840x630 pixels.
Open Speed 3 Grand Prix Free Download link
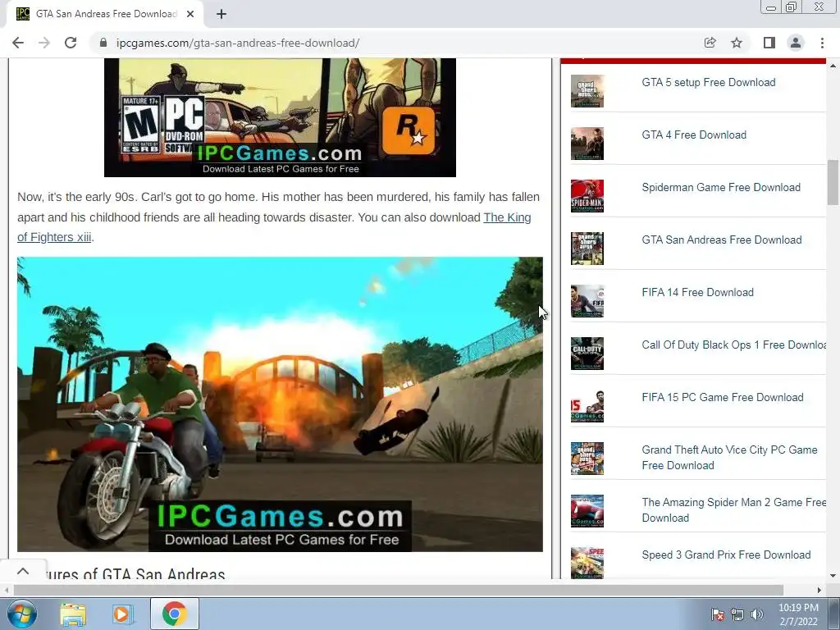coord(726,555)
